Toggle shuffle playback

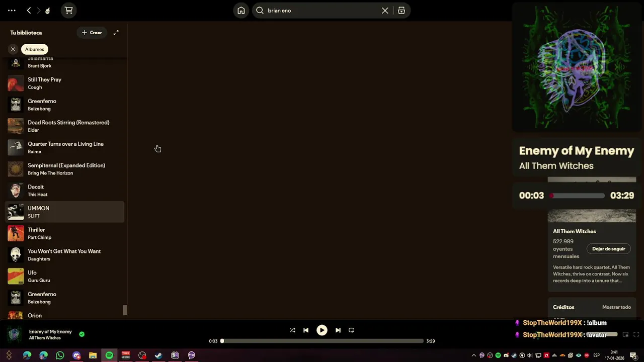pyautogui.click(x=292, y=330)
